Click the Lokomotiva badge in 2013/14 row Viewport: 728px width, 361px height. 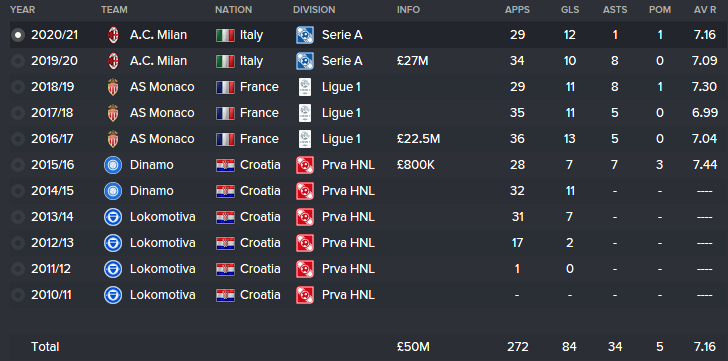coord(113,217)
